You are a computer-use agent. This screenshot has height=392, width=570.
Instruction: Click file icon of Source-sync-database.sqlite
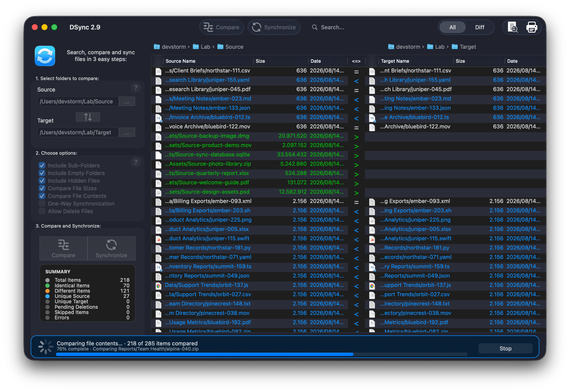[158, 155]
